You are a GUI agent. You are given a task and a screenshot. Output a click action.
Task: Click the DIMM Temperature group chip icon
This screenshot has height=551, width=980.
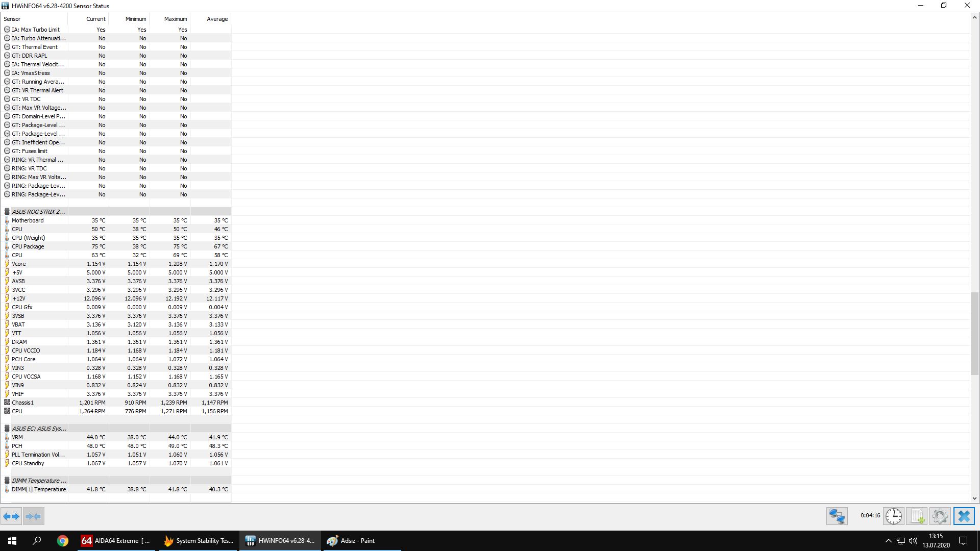coord(7,481)
